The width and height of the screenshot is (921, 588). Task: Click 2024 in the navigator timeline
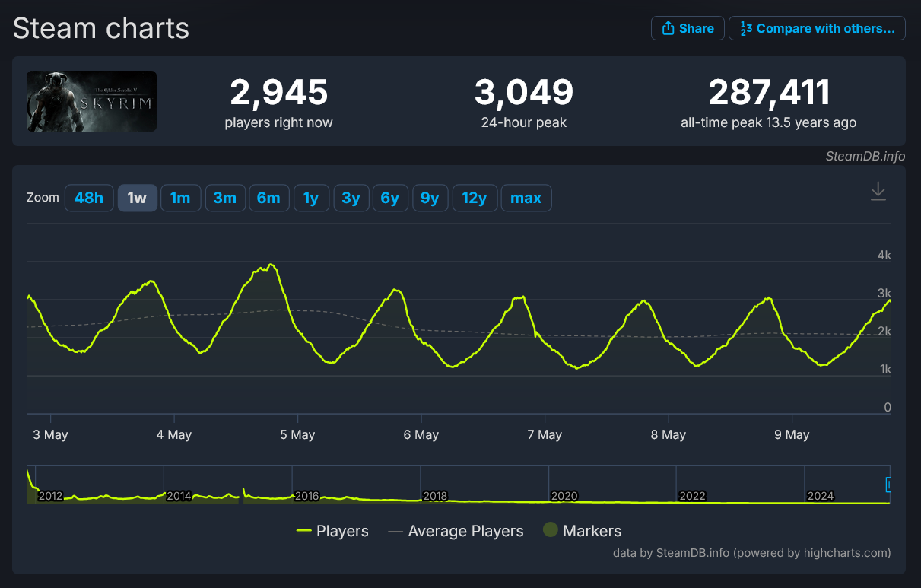(821, 496)
